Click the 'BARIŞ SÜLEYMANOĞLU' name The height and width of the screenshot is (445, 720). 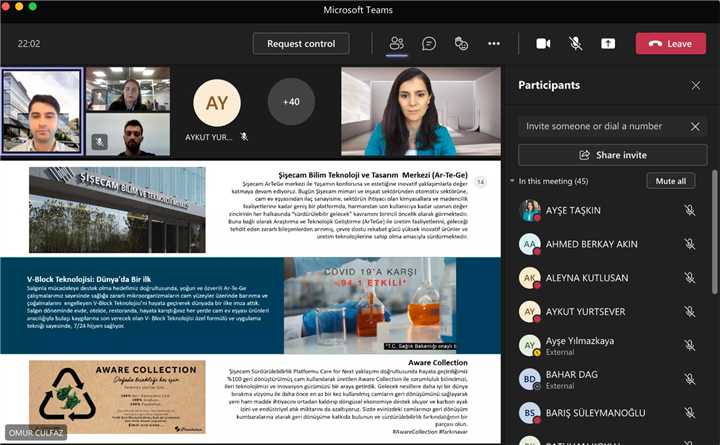[596, 413]
